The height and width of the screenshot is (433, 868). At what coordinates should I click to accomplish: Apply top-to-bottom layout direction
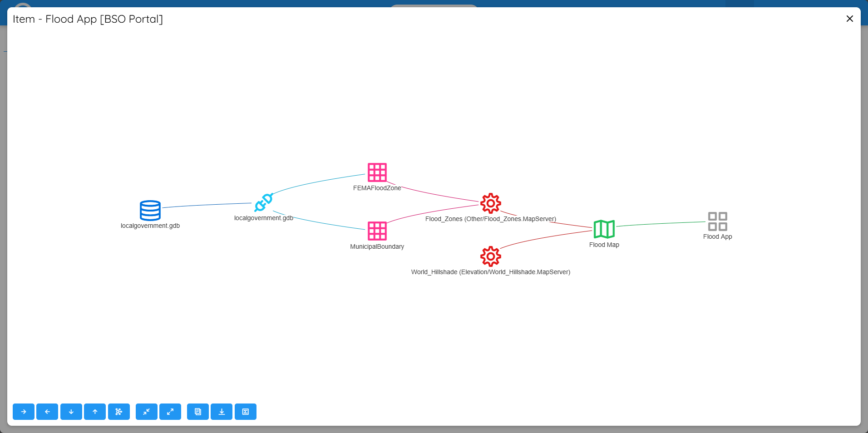(x=71, y=412)
